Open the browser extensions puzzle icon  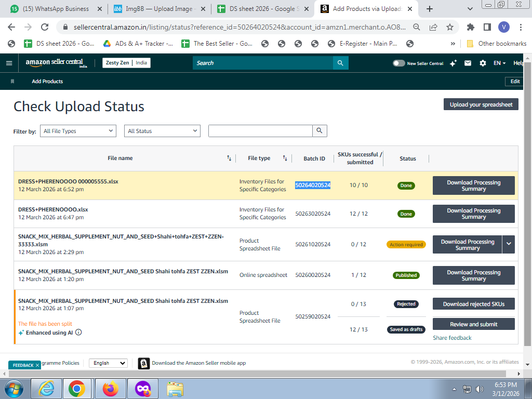coord(471,27)
